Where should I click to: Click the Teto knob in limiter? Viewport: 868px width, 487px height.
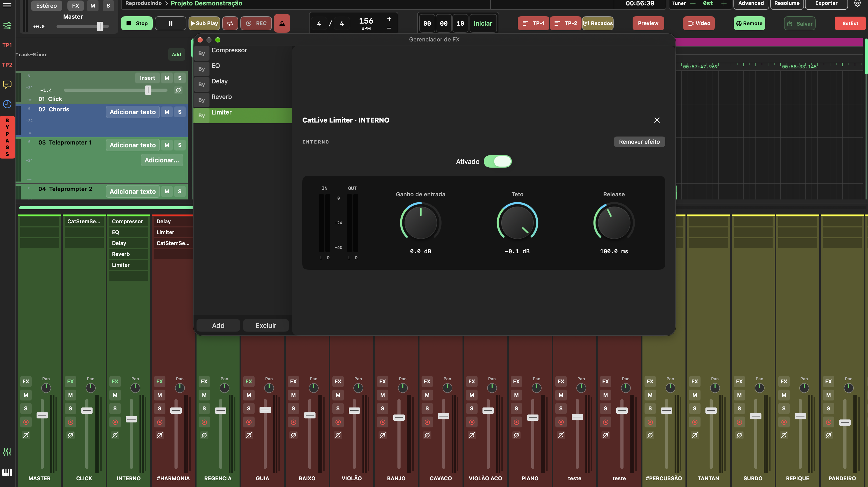coord(517,222)
